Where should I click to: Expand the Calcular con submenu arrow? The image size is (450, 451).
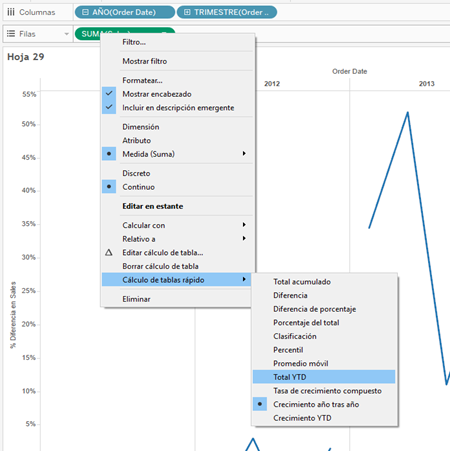[x=244, y=225]
